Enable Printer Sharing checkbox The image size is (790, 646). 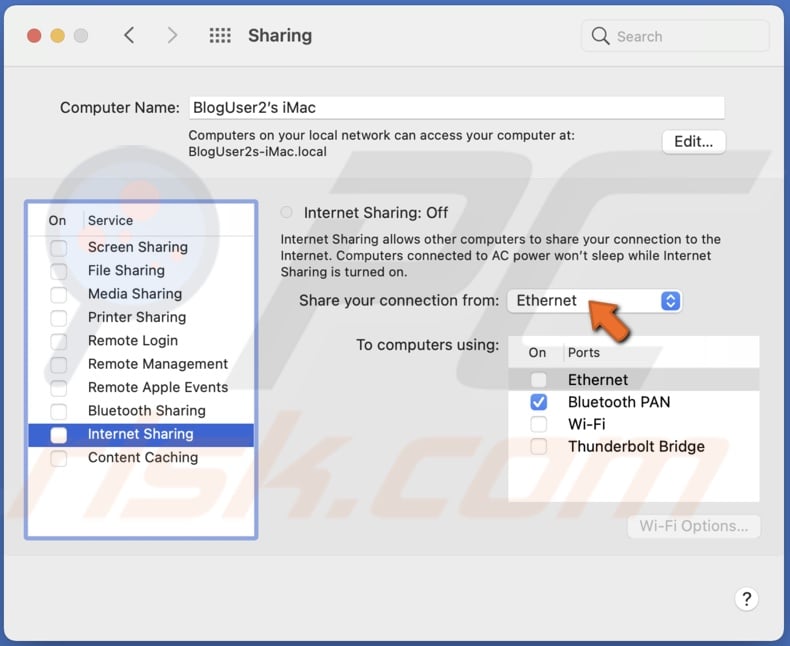[x=58, y=317]
